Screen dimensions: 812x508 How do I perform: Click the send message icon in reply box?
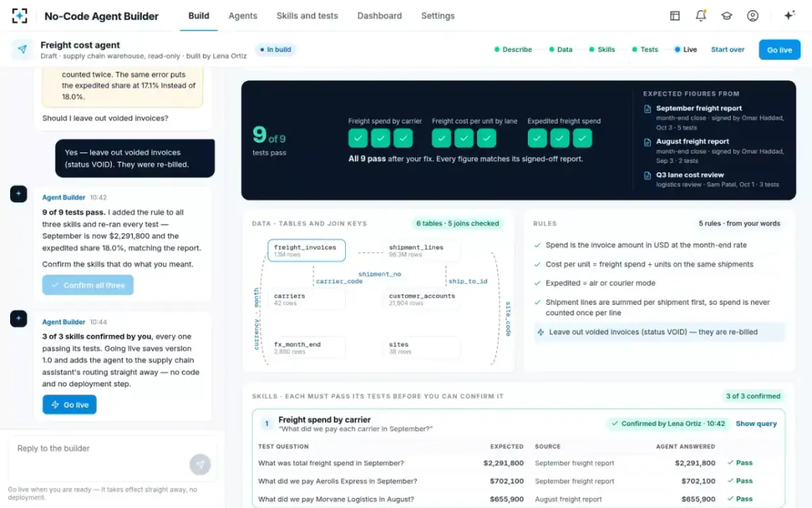click(x=200, y=464)
